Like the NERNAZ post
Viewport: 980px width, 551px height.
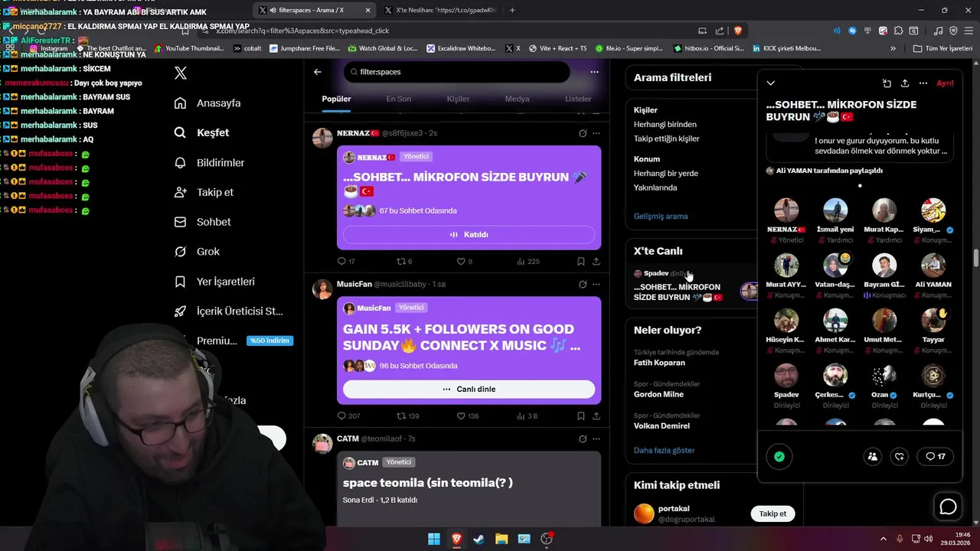464,261
